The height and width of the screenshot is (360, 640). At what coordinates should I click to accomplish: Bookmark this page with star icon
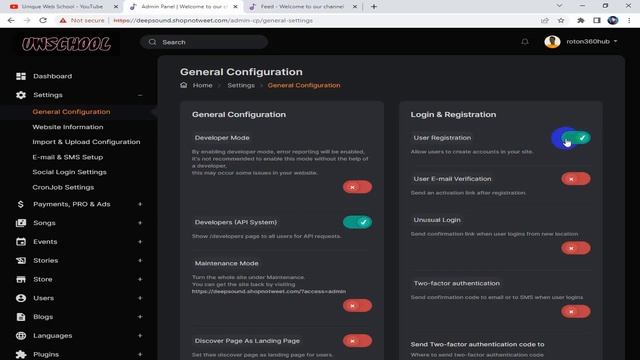(561, 20)
